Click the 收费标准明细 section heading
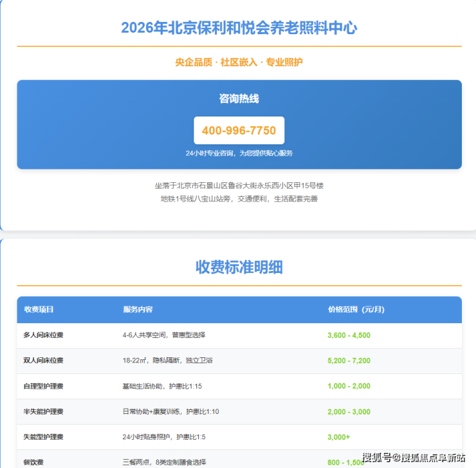Viewport: 476px width, 468px height. click(x=239, y=267)
